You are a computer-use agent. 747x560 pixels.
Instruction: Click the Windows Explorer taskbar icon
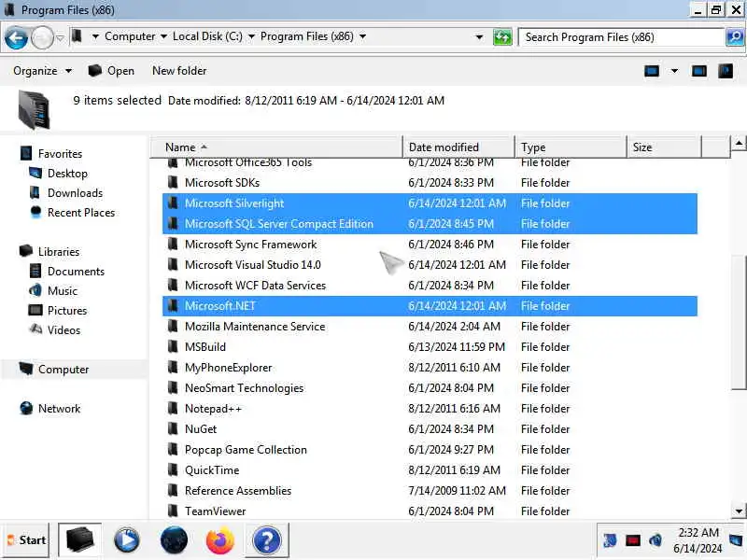click(79, 540)
